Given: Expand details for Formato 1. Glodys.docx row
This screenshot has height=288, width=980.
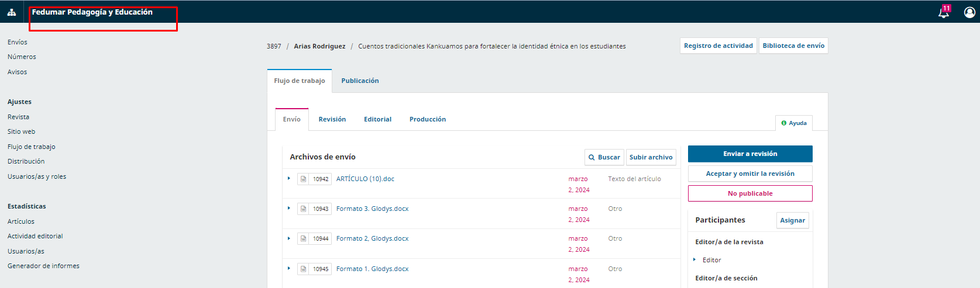Looking at the screenshot, I should [289, 269].
